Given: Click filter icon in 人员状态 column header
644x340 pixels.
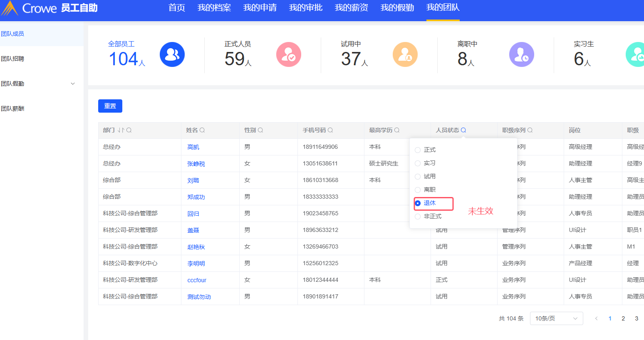Looking at the screenshot, I should coord(463,130).
